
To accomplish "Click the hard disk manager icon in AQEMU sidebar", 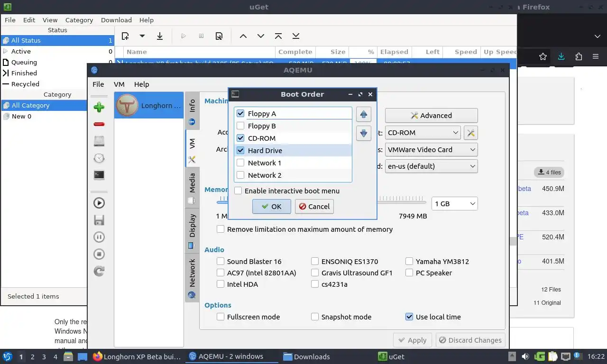I will tap(99, 141).
